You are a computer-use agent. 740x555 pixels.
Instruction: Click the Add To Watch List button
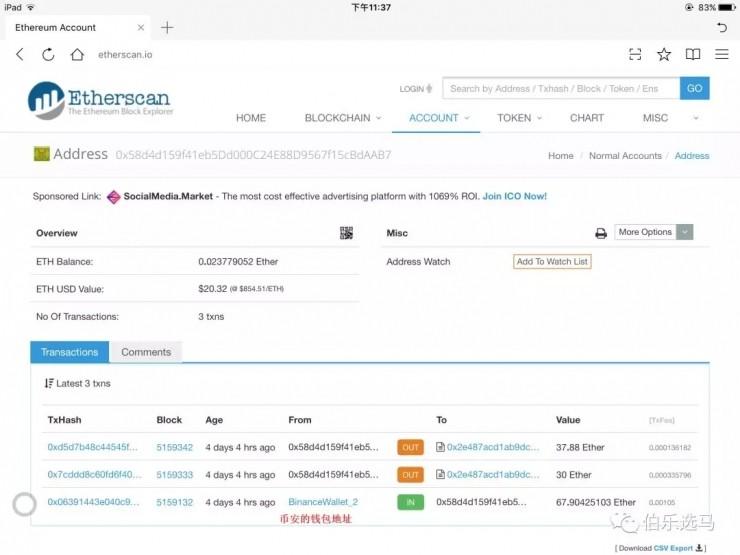click(x=552, y=262)
